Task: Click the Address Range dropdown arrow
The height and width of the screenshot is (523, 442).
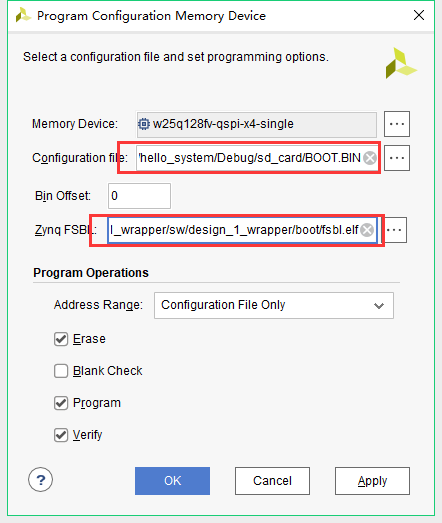Action: click(x=379, y=306)
